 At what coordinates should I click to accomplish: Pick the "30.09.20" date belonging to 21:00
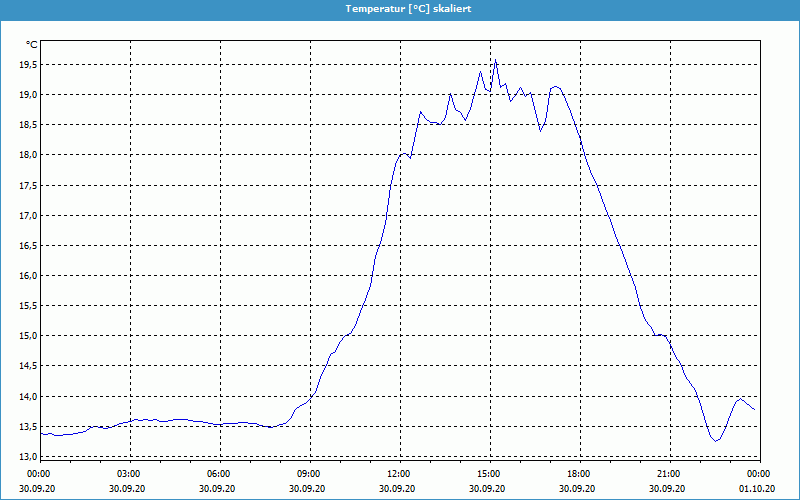[x=667, y=489]
